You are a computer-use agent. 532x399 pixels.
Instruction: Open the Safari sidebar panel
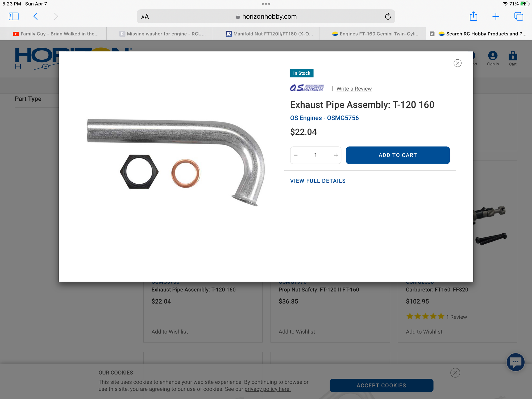coord(14,17)
